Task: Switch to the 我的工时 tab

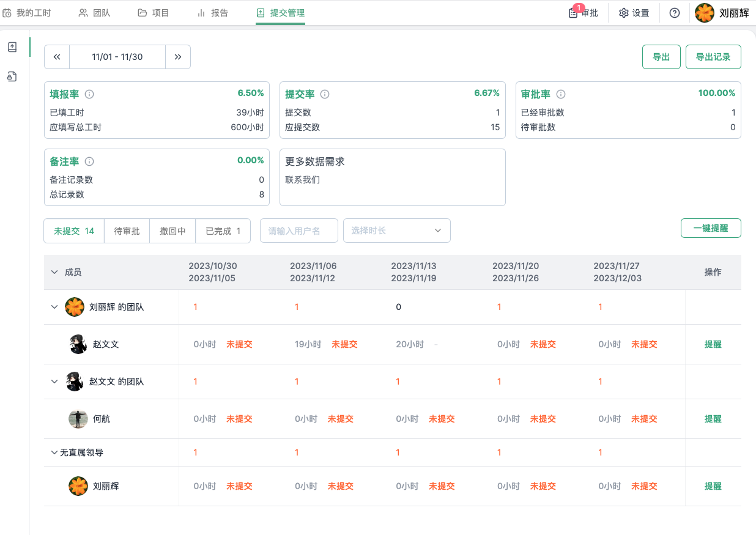Action: click(27, 13)
